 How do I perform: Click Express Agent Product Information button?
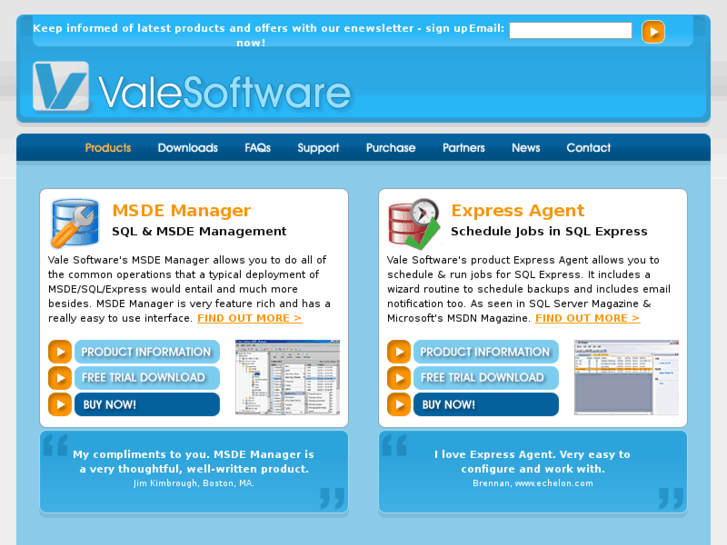tap(486, 352)
